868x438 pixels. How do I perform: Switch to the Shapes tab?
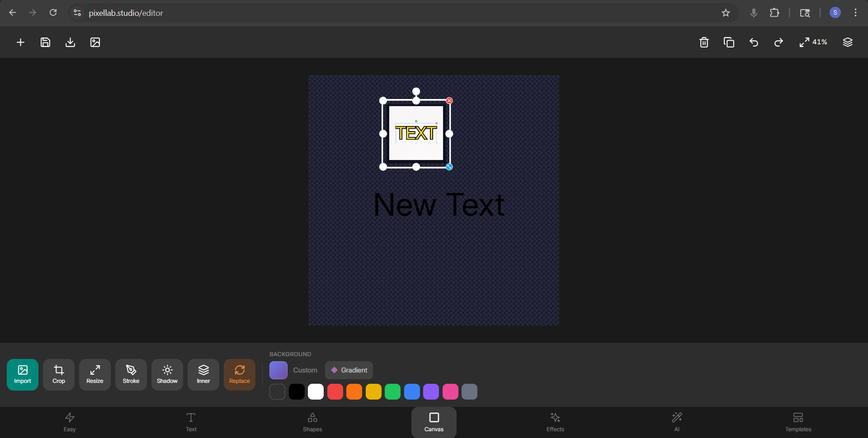point(312,423)
